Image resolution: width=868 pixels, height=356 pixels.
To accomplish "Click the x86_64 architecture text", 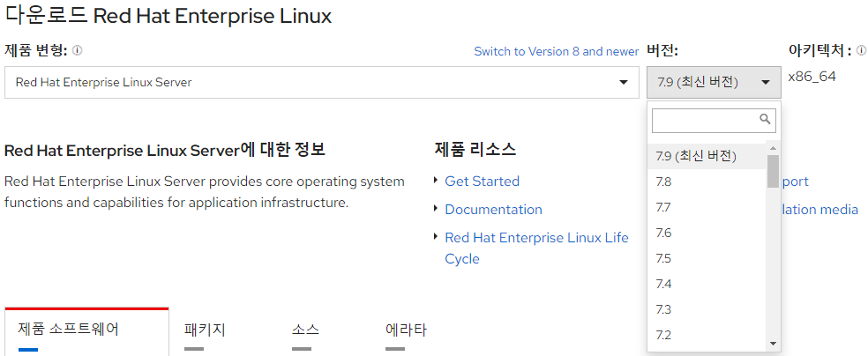I will 812,77.
